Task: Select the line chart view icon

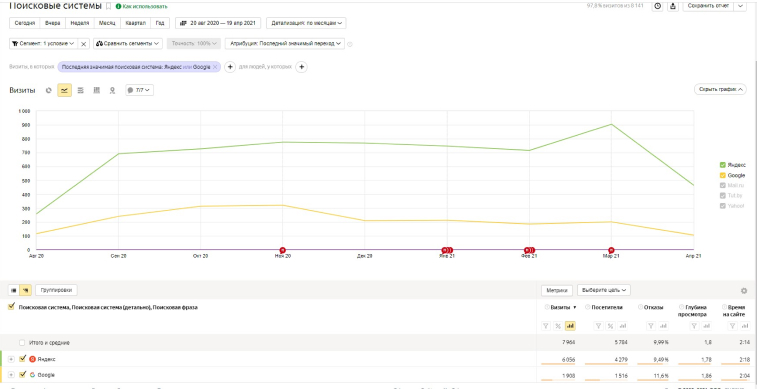Action: [64, 90]
